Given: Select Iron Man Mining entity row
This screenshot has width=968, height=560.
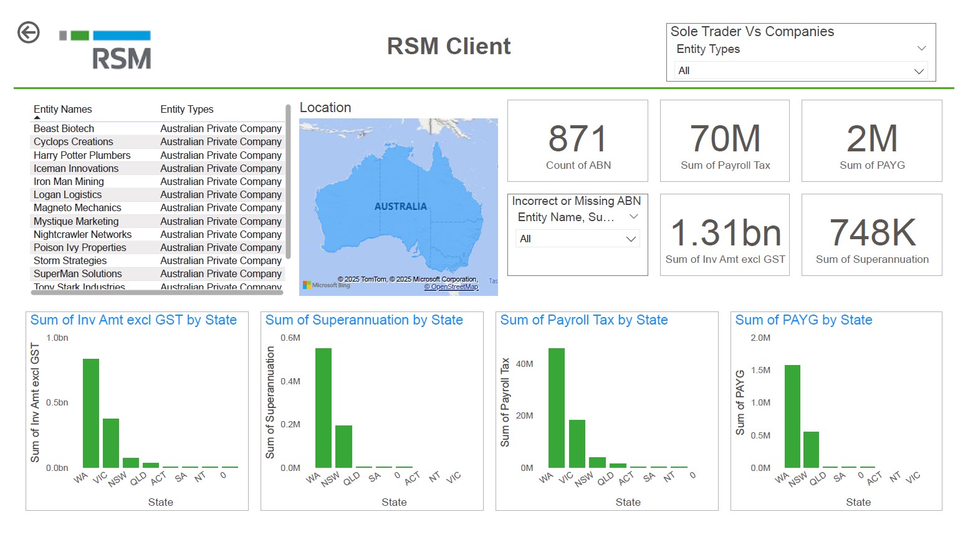Looking at the screenshot, I should tap(69, 182).
